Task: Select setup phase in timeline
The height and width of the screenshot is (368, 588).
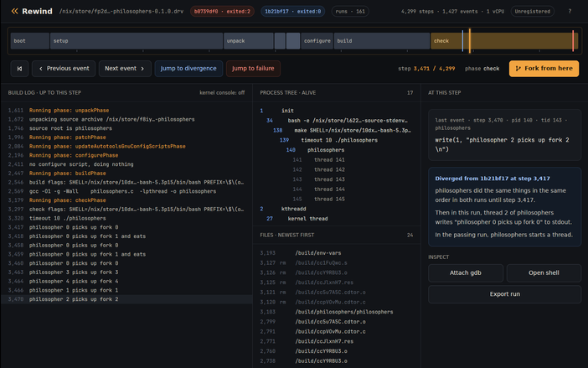Action: [137, 41]
